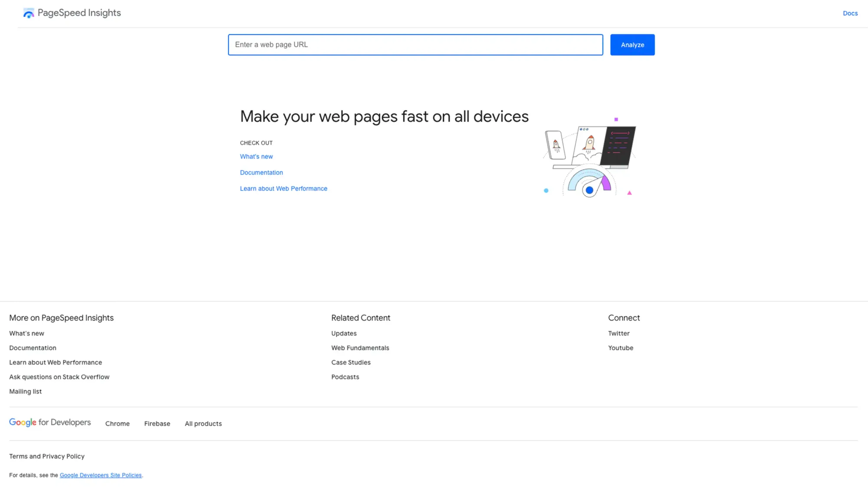Open the Mailing list link
Viewport: 868px width, 488px height.
point(25,392)
